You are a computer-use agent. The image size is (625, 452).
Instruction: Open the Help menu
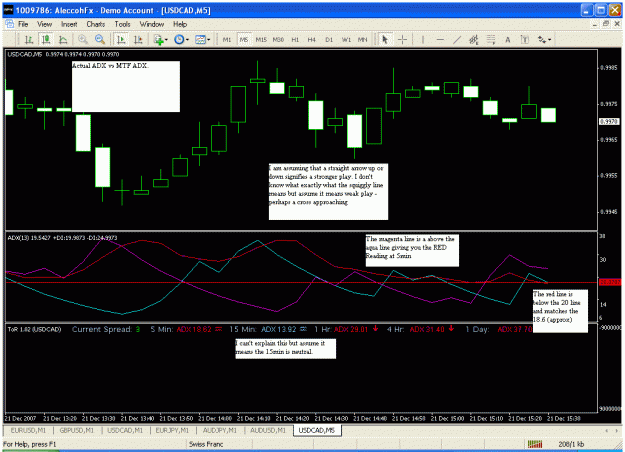pyautogui.click(x=180, y=24)
